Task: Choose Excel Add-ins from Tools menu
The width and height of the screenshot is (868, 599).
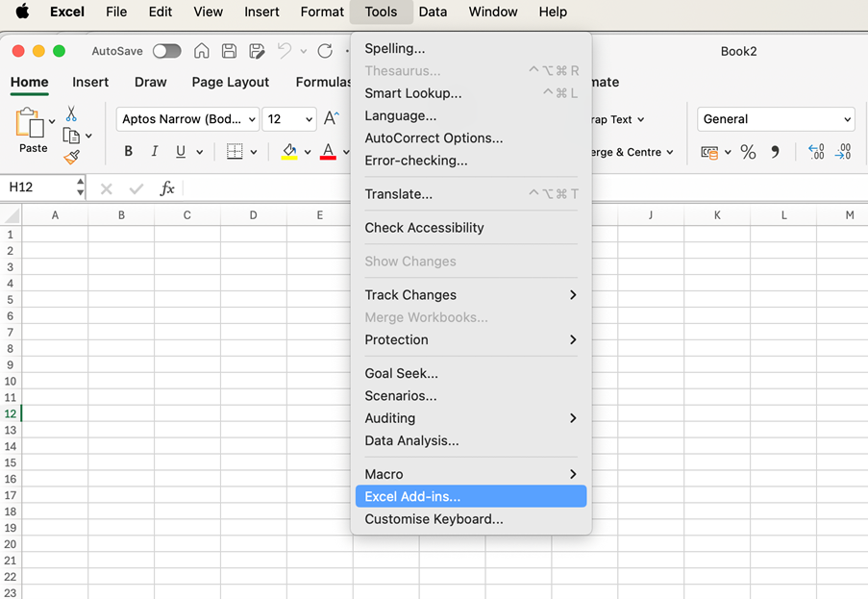Action: point(412,496)
